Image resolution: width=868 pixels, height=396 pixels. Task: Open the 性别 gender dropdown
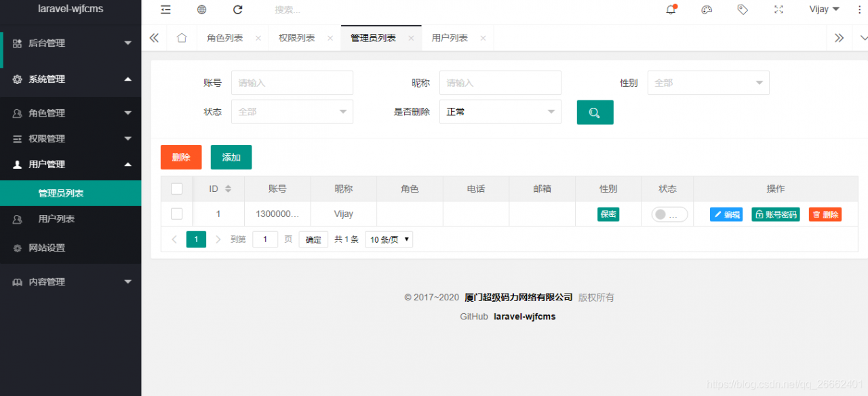pyautogui.click(x=708, y=82)
